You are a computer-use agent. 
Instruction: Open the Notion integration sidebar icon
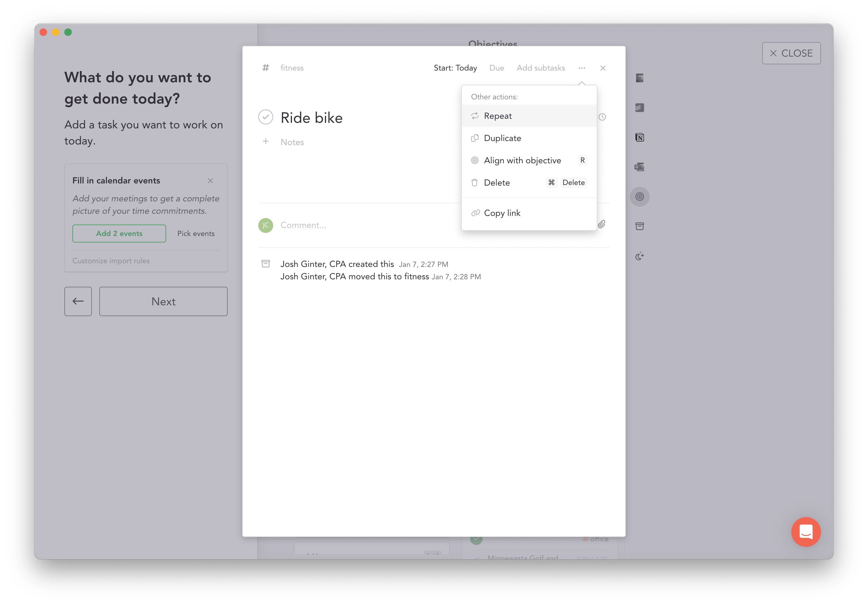pyautogui.click(x=640, y=137)
